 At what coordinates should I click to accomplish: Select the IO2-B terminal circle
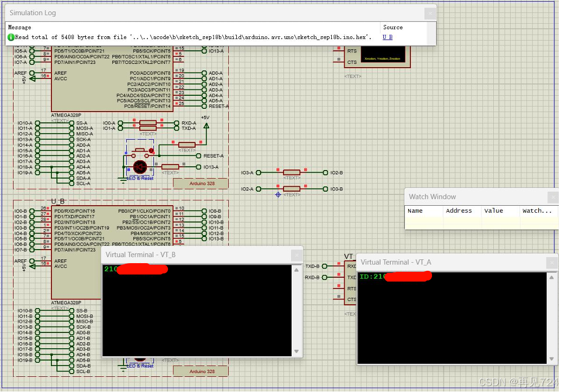pyautogui.click(x=325, y=173)
